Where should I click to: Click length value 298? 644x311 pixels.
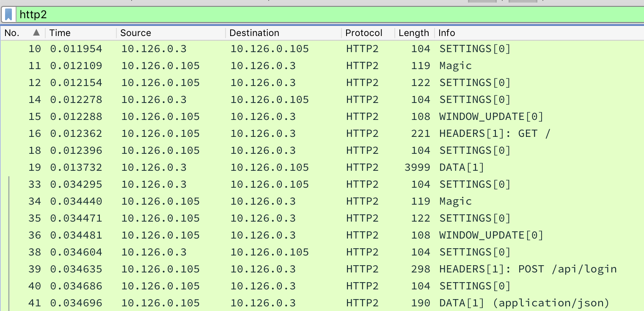click(x=421, y=269)
